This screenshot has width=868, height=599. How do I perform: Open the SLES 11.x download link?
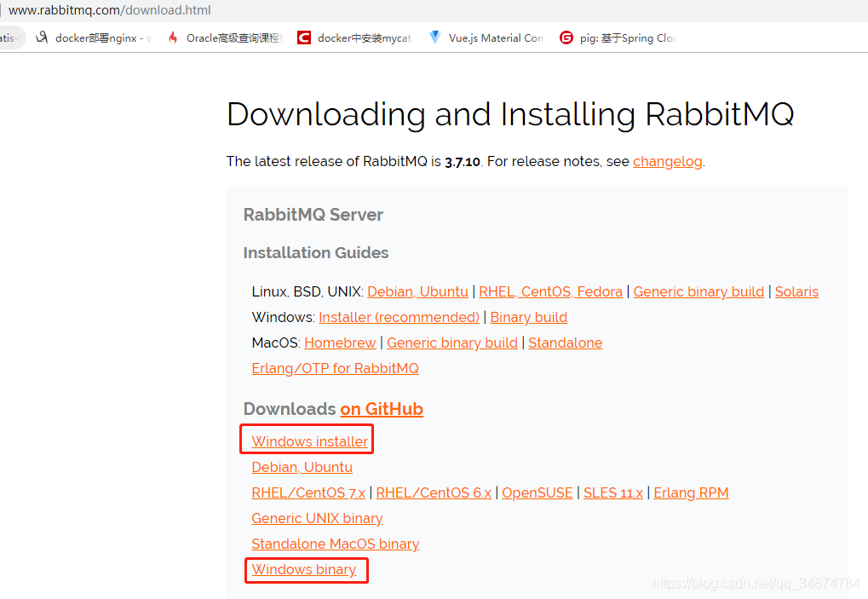[x=612, y=492]
